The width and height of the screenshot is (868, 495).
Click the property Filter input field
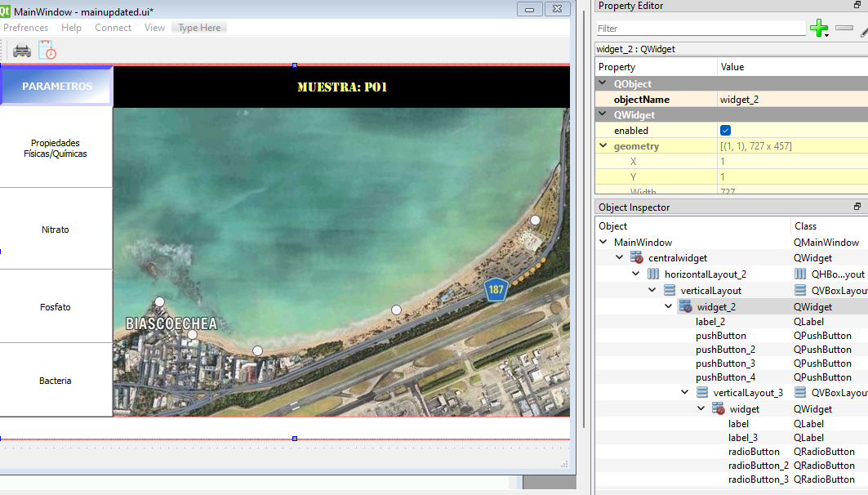pyautogui.click(x=700, y=29)
